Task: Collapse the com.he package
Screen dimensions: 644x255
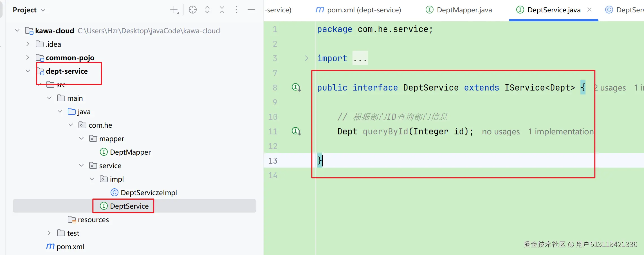Action: click(x=71, y=125)
